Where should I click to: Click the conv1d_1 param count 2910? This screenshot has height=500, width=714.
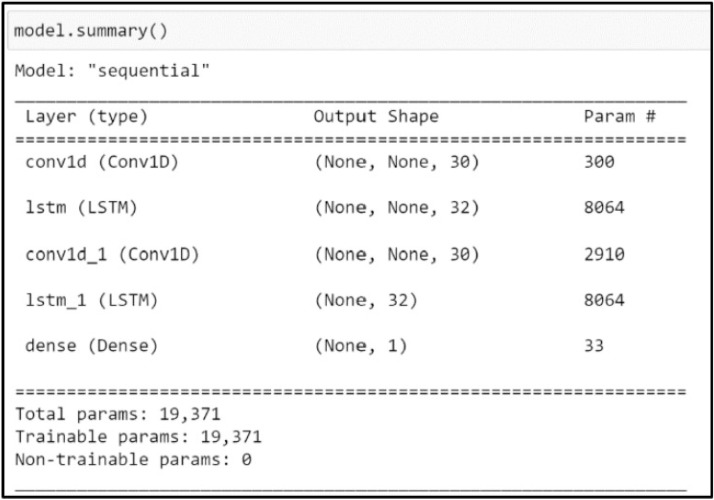click(x=604, y=255)
